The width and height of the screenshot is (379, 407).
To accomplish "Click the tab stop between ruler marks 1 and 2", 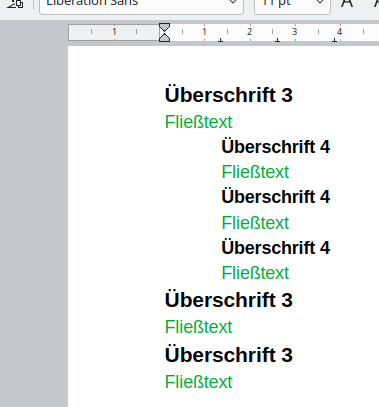I will click(x=220, y=40).
